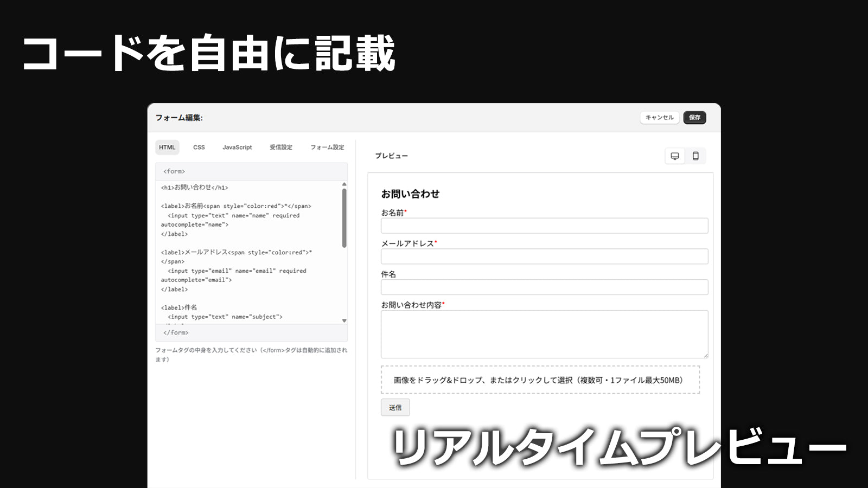Switch to the CSS tab
Viewport: 868px width, 488px height.
(x=199, y=147)
